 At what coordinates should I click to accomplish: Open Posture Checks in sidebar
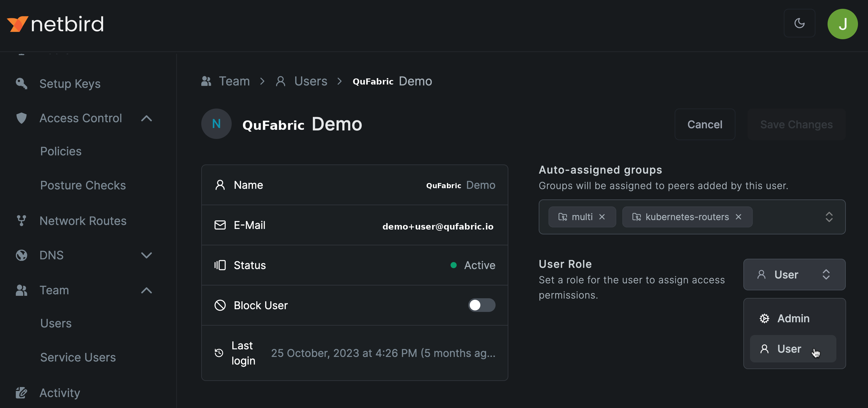click(83, 185)
